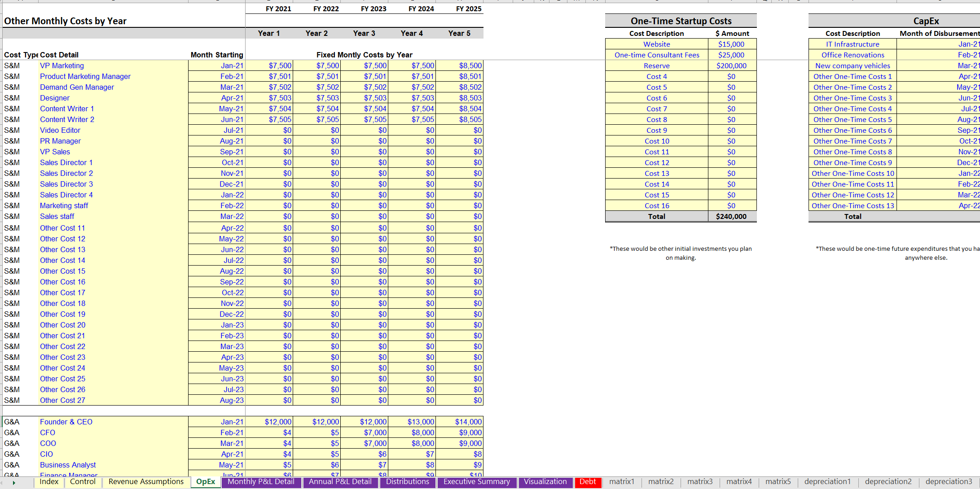Switch to the Distributions tab

coord(408,482)
